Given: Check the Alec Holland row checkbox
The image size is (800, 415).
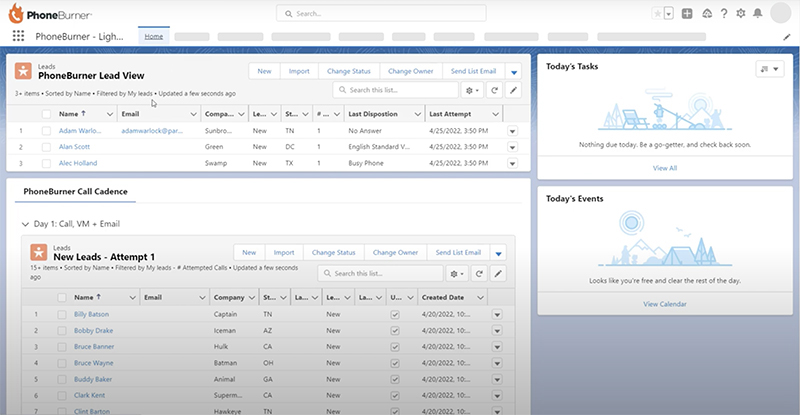Looking at the screenshot, I should 46,163.
